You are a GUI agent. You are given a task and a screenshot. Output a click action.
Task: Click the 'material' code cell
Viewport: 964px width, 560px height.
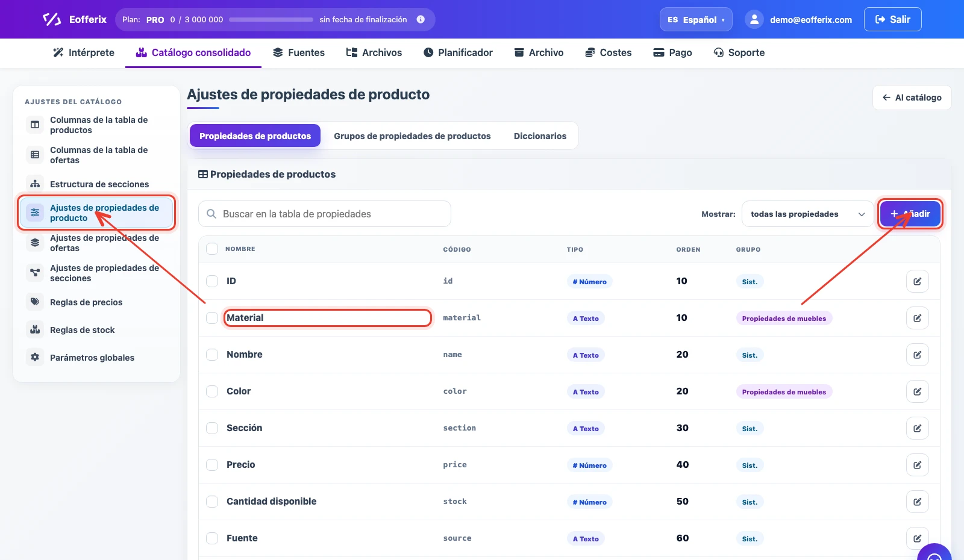point(462,318)
